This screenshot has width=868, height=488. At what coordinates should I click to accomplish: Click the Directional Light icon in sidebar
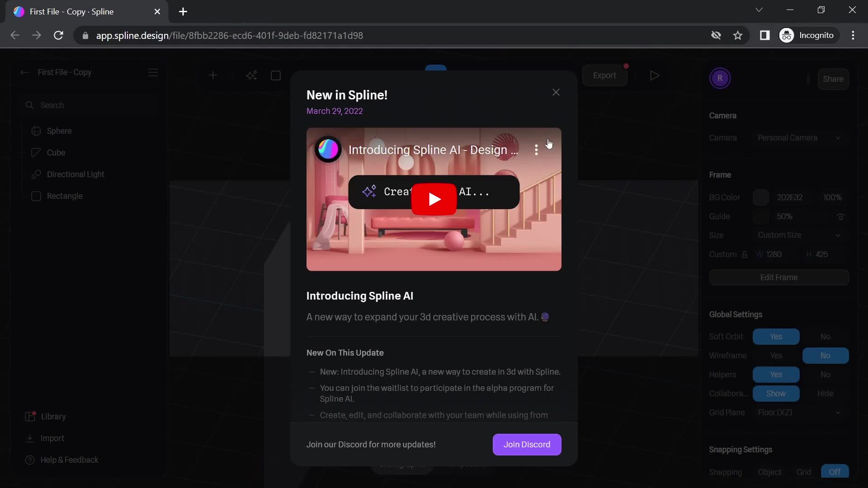coord(35,174)
